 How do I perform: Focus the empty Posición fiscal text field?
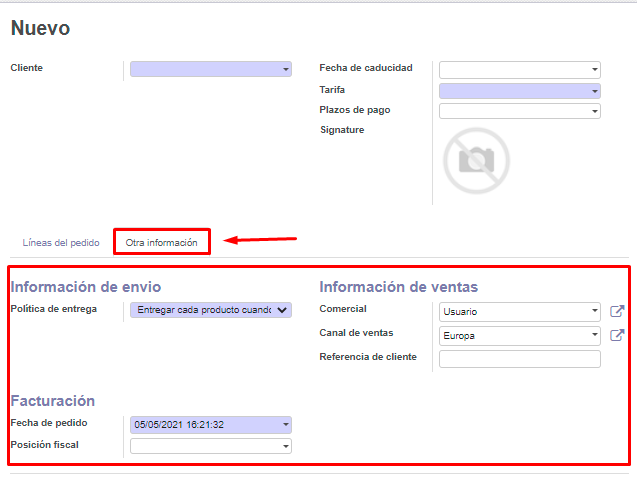click(203, 446)
